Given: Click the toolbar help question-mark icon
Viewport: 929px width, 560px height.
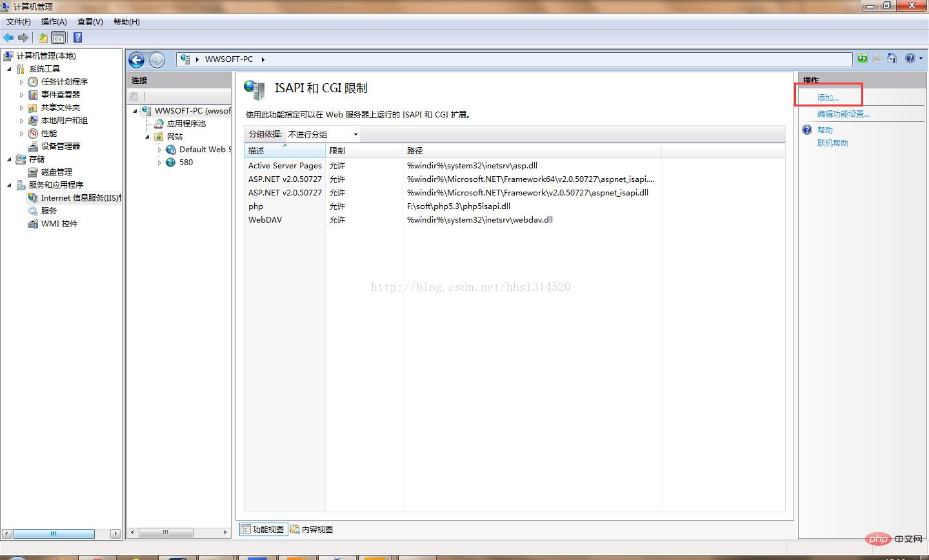Looking at the screenshot, I should pos(77,38).
